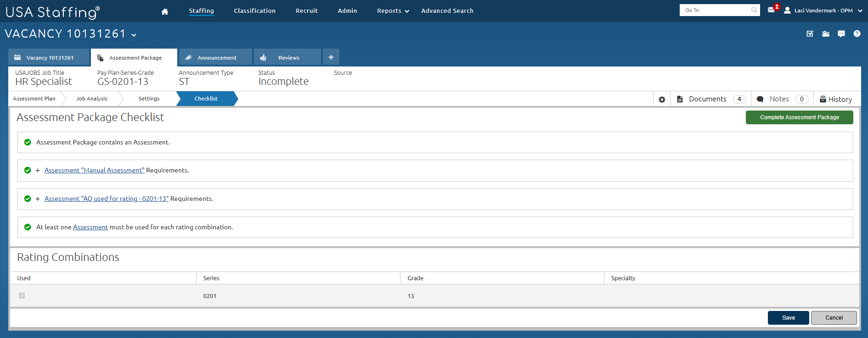The image size is (868, 338).
Task: Go to the Home icon
Action: click(165, 11)
